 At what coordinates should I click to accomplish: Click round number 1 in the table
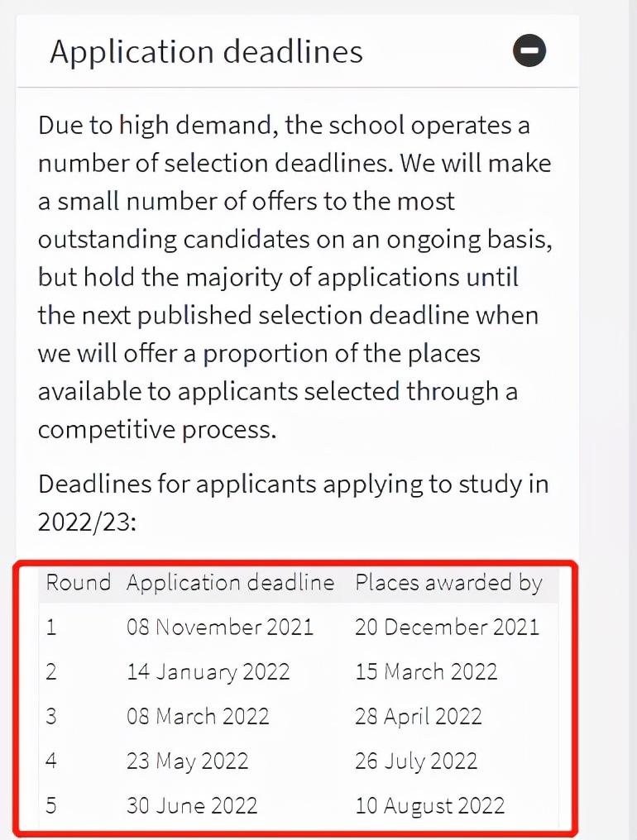click(51, 627)
